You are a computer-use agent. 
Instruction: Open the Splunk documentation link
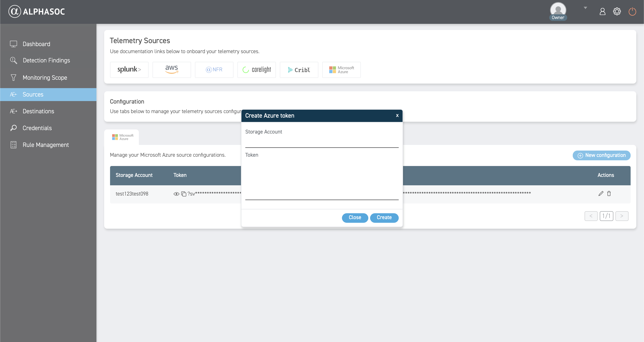pos(129,69)
